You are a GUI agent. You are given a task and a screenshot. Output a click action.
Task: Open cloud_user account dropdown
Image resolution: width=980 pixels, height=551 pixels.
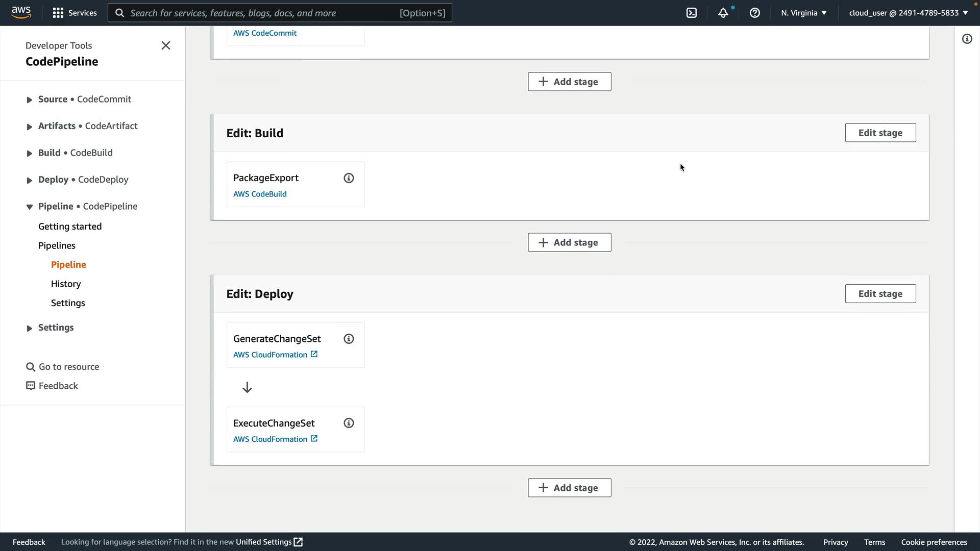[908, 13]
